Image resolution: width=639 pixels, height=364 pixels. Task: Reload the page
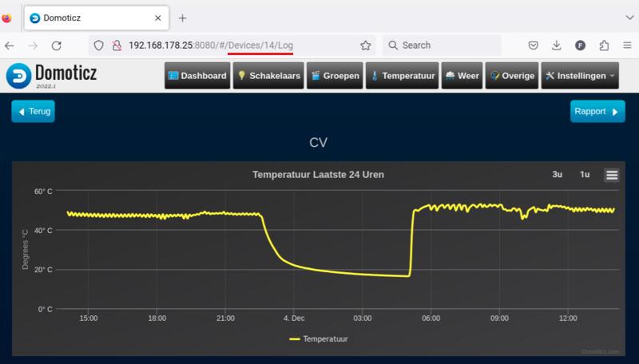(56, 45)
